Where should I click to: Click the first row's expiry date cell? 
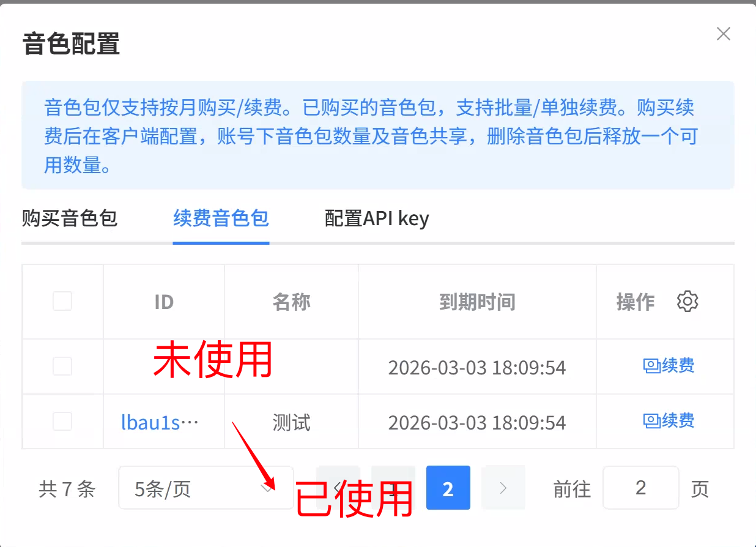pos(477,368)
